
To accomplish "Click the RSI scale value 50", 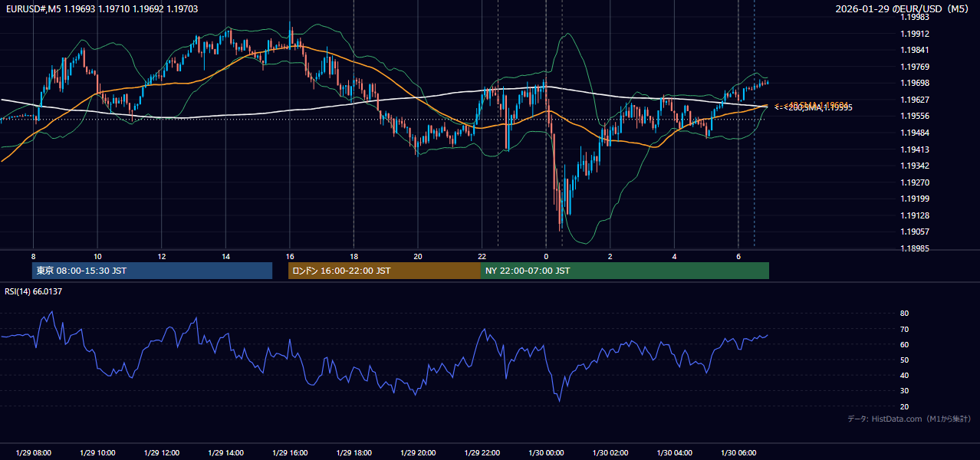I will tap(904, 360).
